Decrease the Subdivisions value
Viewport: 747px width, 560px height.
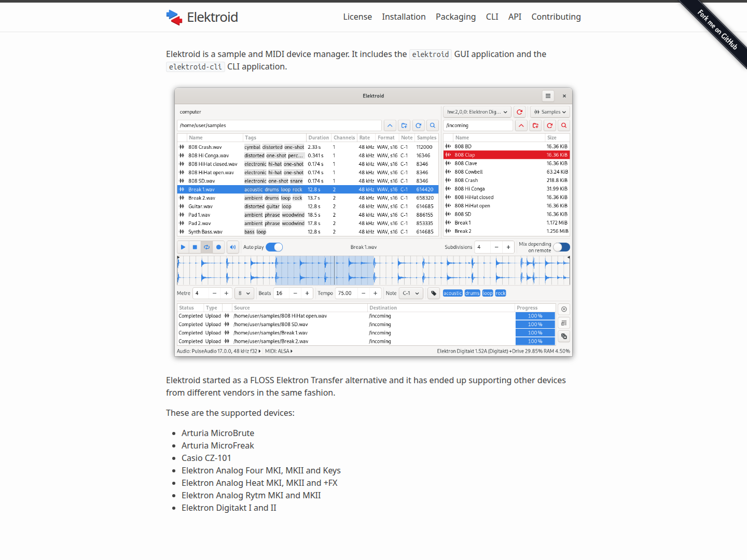496,247
